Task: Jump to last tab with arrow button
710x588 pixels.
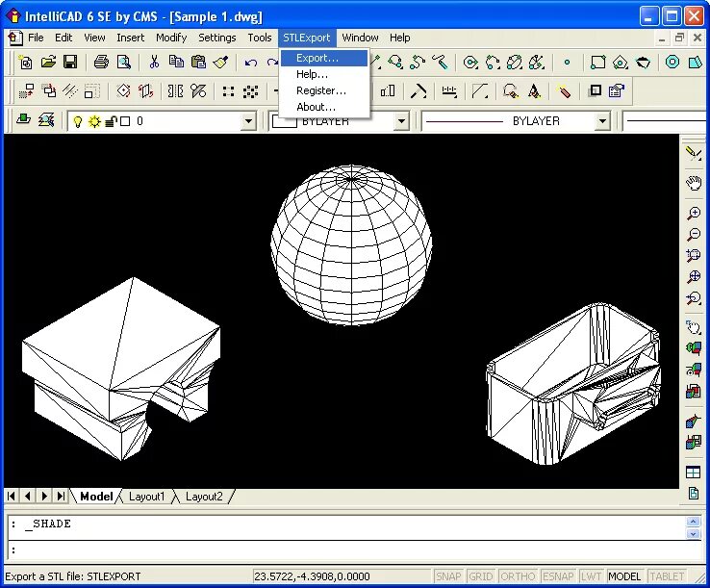Action: click(61, 496)
